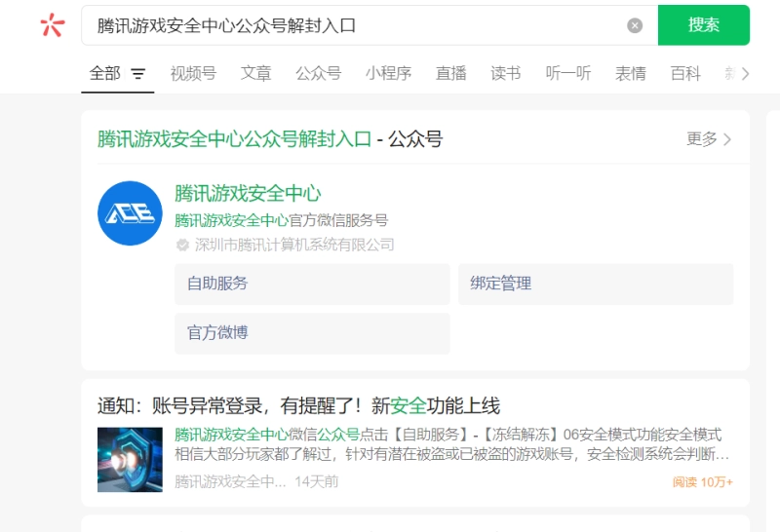Click the article source 腾讯游戏安全中... text
The height and width of the screenshot is (532, 780).
click(x=230, y=481)
